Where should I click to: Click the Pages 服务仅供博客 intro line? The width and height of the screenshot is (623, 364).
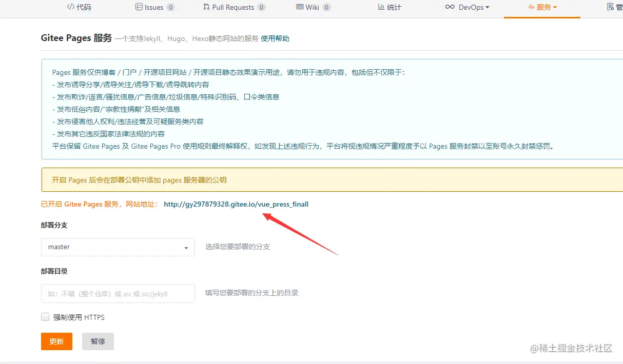(x=229, y=72)
